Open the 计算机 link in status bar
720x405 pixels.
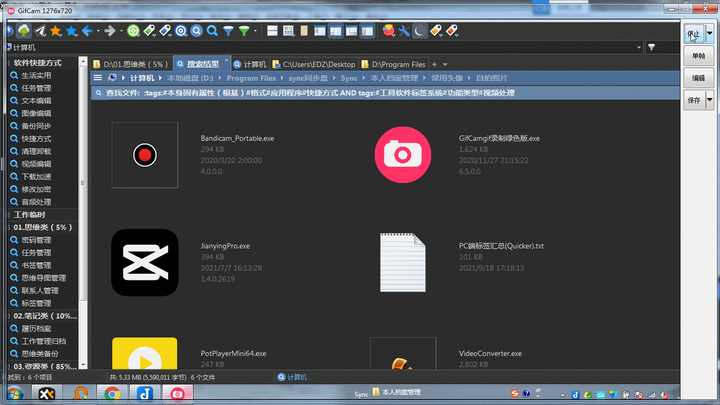292,377
